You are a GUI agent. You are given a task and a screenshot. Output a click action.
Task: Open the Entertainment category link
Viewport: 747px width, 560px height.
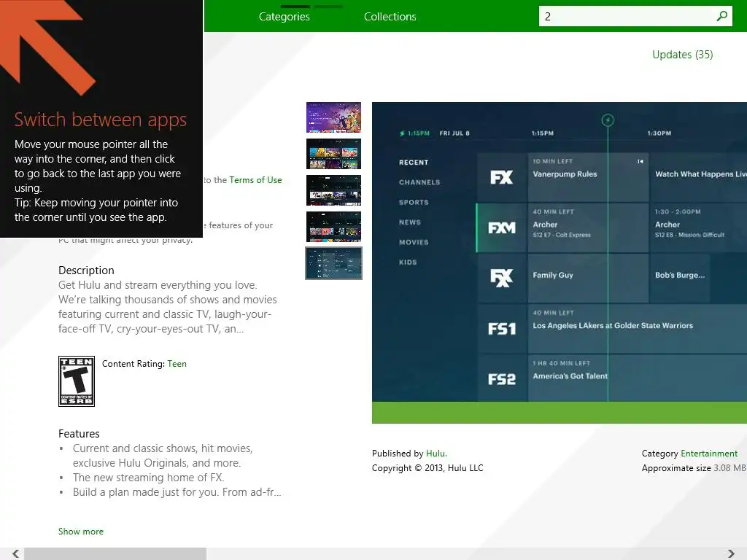coord(709,454)
